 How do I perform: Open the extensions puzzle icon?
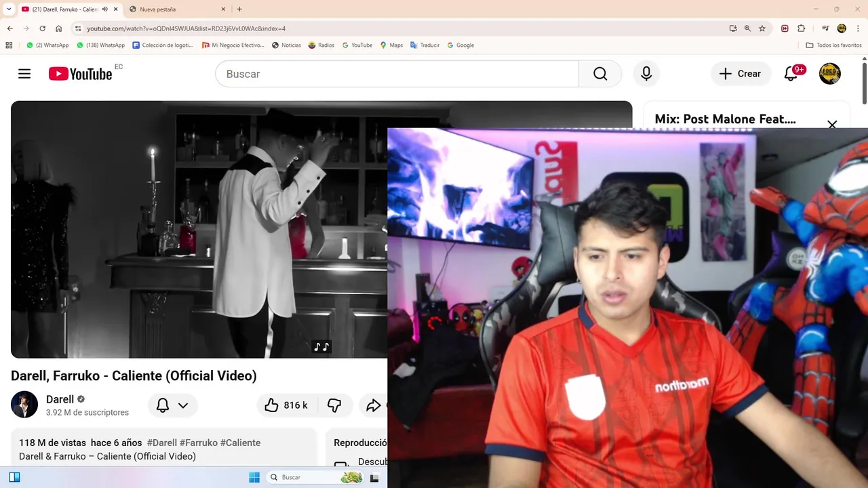point(802,28)
